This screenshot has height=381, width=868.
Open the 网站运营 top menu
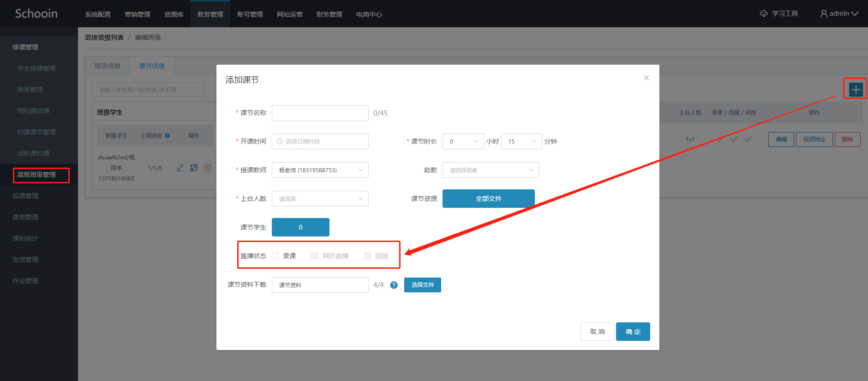pyautogui.click(x=290, y=14)
